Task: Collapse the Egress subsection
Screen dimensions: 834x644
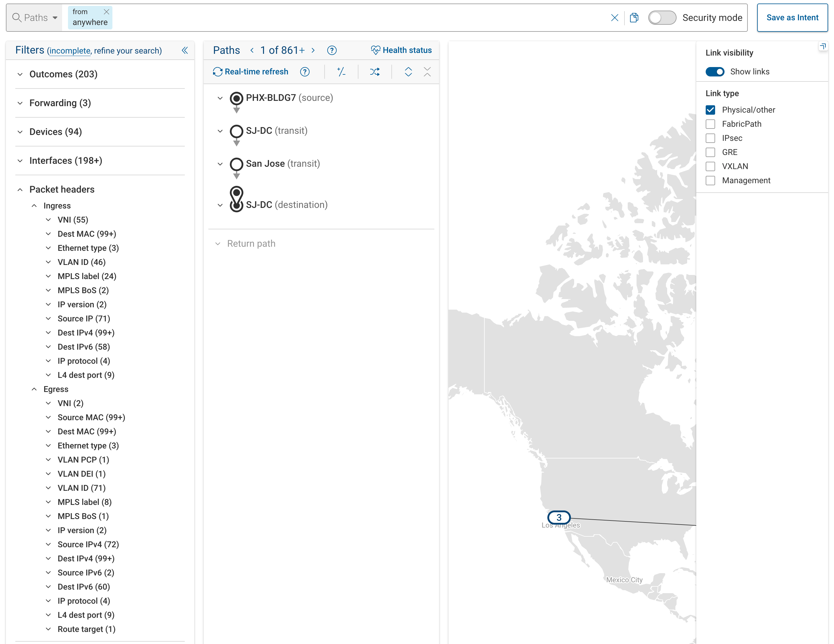Action: coord(34,389)
